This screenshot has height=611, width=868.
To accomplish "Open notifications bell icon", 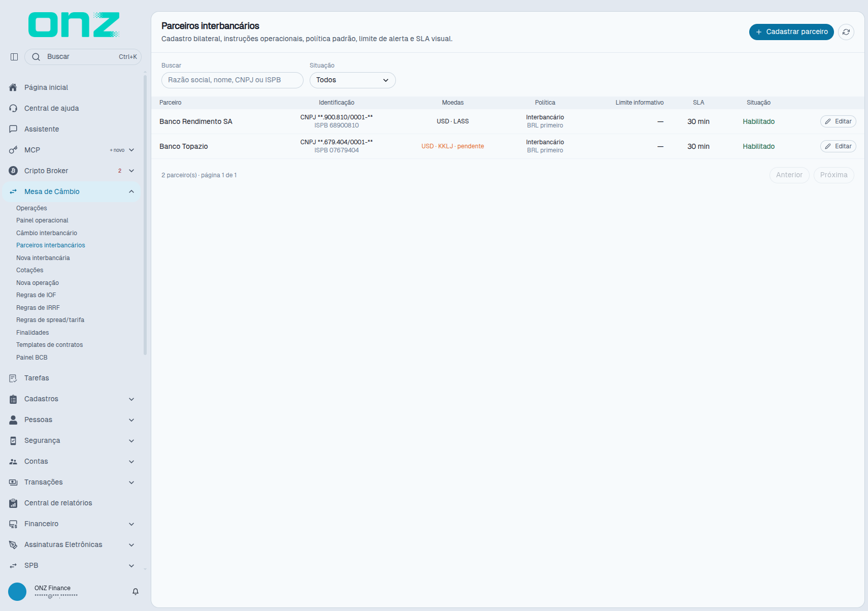I will (x=136, y=592).
